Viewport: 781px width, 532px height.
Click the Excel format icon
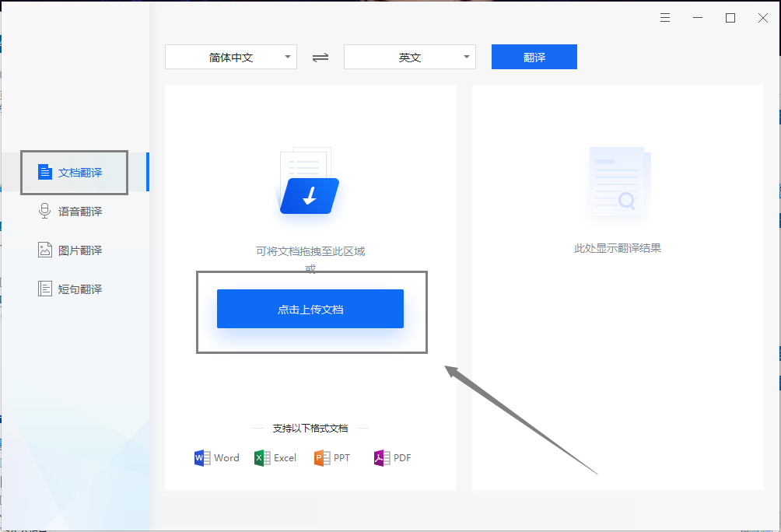[x=262, y=458]
